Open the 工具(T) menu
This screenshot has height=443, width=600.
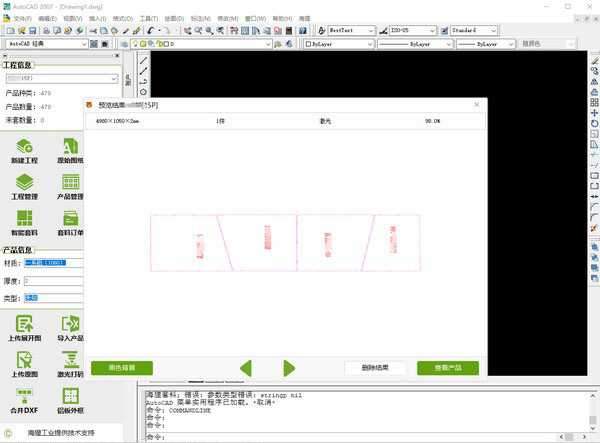point(148,18)
